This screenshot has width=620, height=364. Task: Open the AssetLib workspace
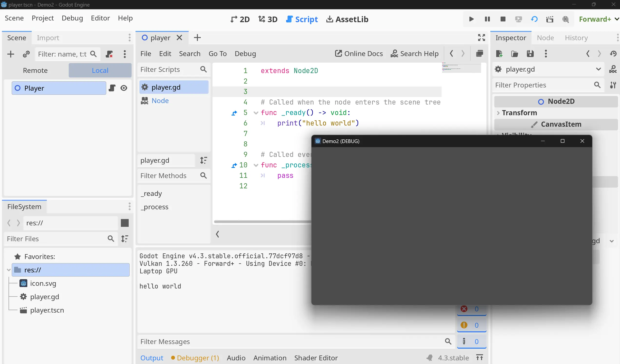tap(347, 19)
